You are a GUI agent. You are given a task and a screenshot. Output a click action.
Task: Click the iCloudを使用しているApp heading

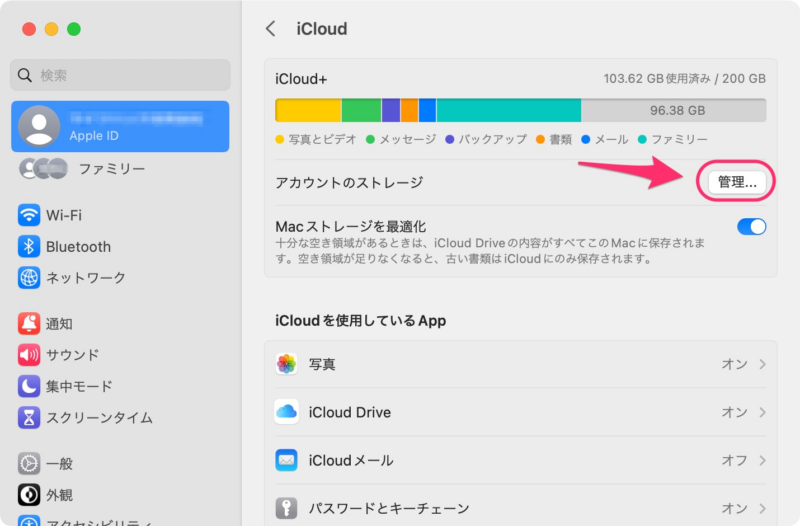(x=360, y=320)
